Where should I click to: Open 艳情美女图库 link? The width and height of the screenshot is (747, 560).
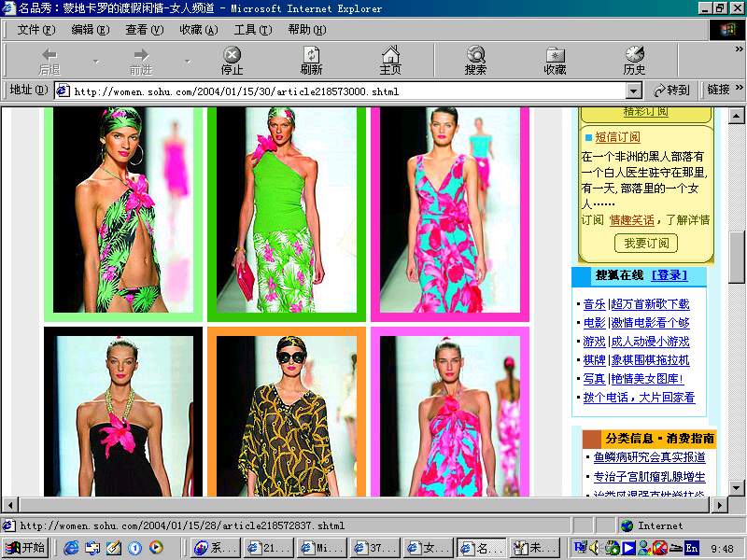click(647, 379)
